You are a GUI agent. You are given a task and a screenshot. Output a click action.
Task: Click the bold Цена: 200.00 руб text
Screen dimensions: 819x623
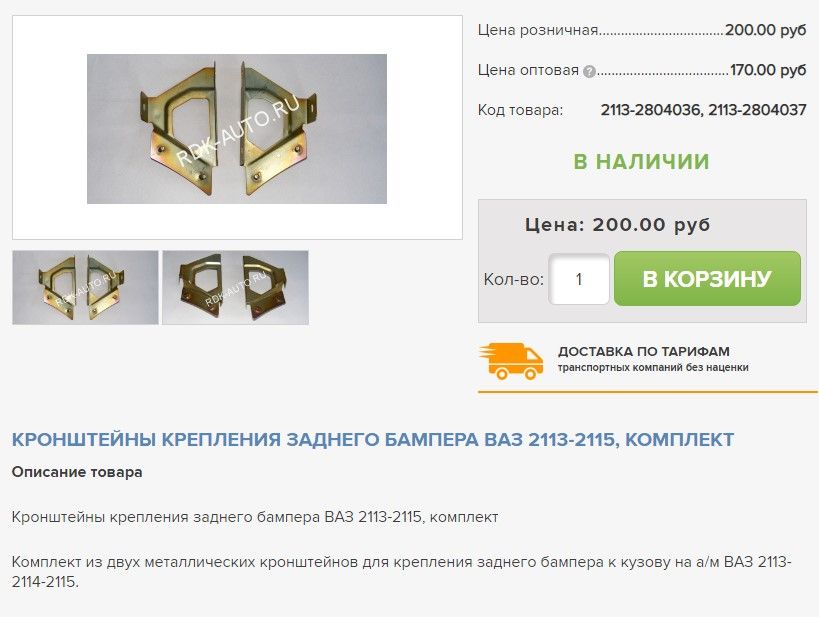[x=617, y=225]
